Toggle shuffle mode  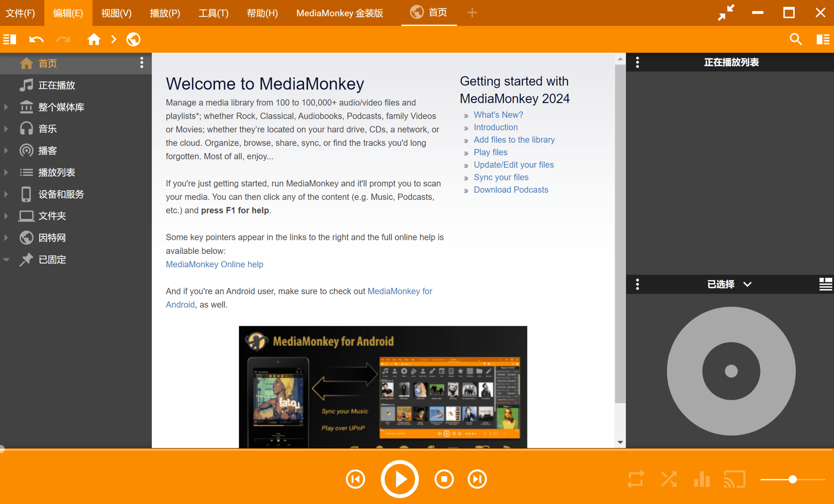pos(669,479)
